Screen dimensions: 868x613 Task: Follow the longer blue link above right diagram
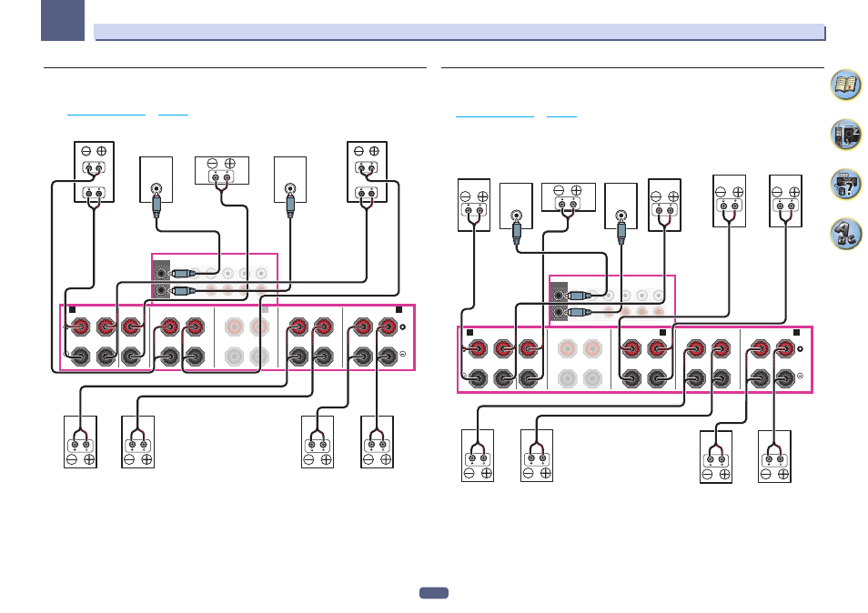tap(495, 116)
